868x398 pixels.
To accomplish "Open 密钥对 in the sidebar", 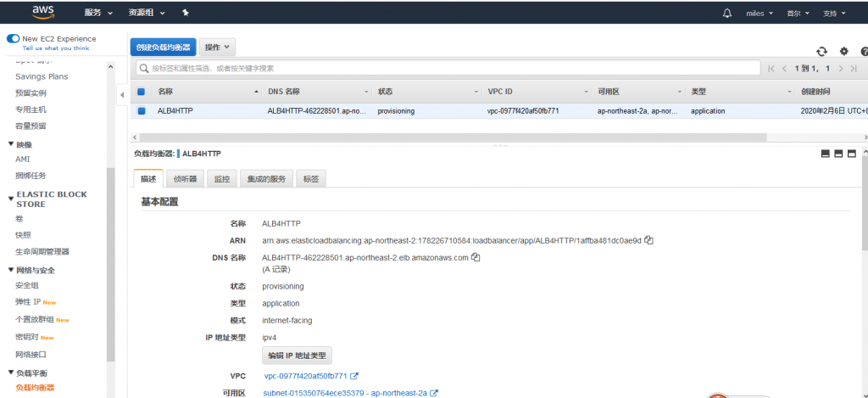I will [x=27, y=337].
